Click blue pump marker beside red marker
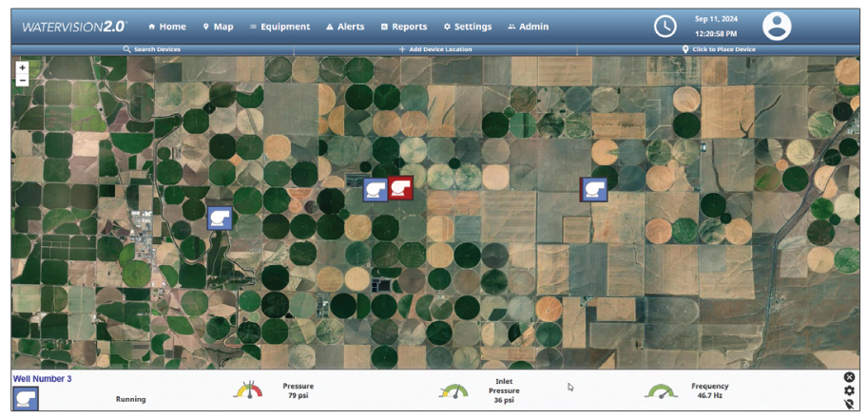This screenshot has height=418, width=868. point(376,188)
